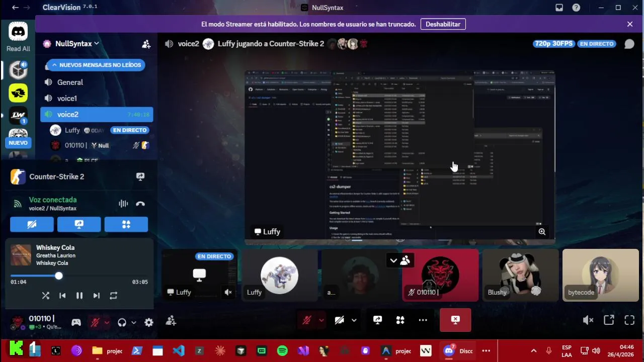Open more options ellipsis in call bar
Viewport: 644px width, 362px height.
(423, 320)
